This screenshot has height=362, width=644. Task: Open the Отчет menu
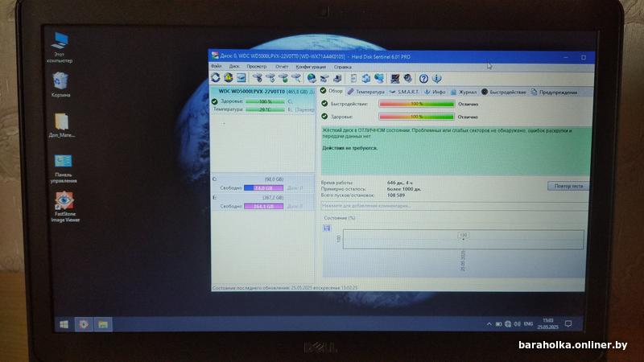coord(282,67)
